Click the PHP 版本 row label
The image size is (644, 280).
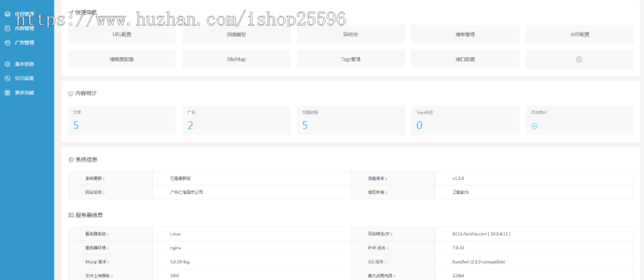[379, 248]
